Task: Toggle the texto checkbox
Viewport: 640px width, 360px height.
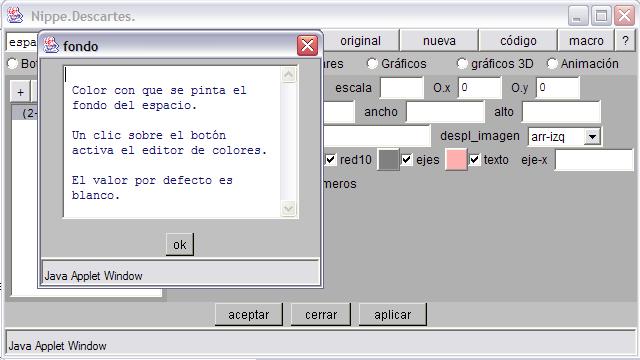Action: coord(474,160)
